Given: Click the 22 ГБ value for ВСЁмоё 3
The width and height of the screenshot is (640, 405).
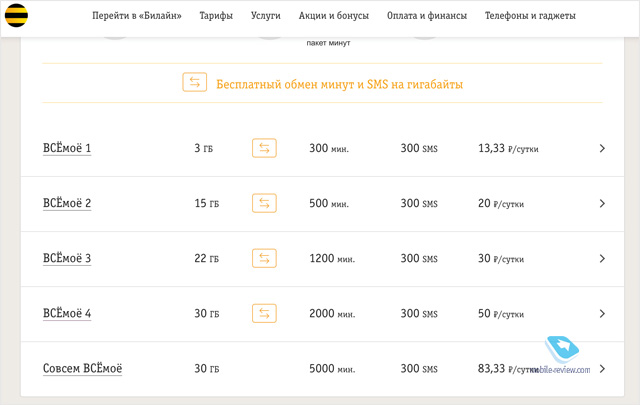Looking at the screenshot, I should (x=207, y=258).
